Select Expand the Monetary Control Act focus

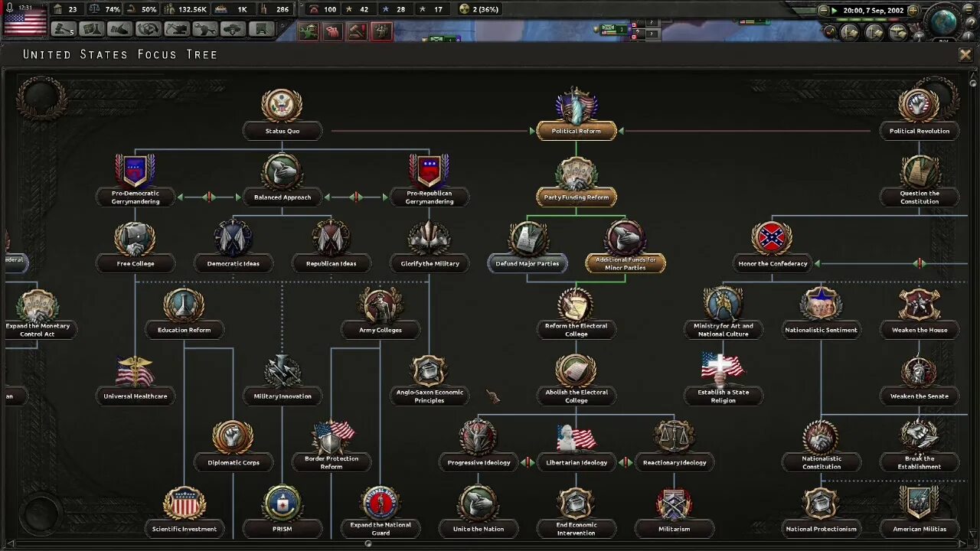coord(38,330)
